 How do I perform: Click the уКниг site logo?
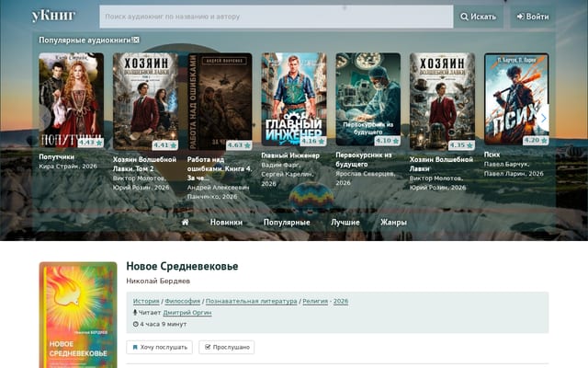click(x=53, y=16)
